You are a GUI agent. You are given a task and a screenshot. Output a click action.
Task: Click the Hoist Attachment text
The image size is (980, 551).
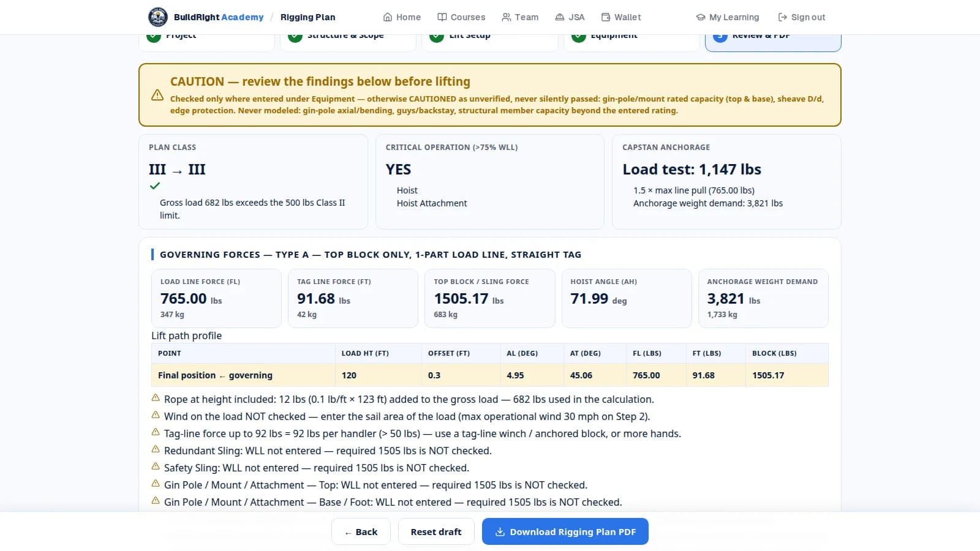431,203
